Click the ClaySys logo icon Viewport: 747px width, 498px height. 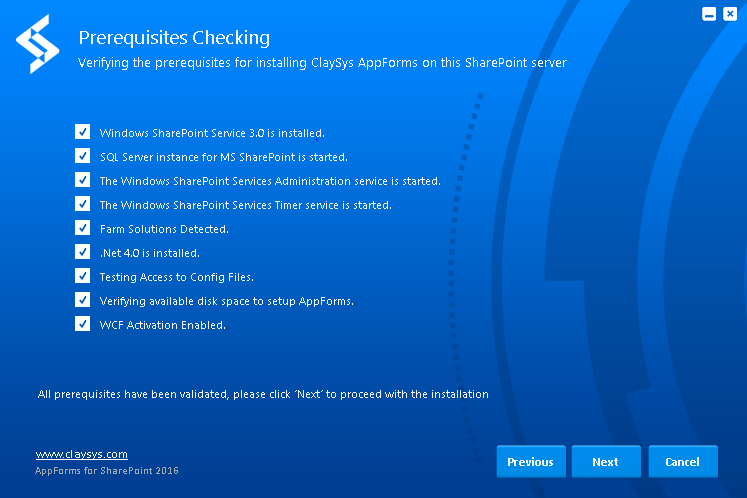point(38,44)
